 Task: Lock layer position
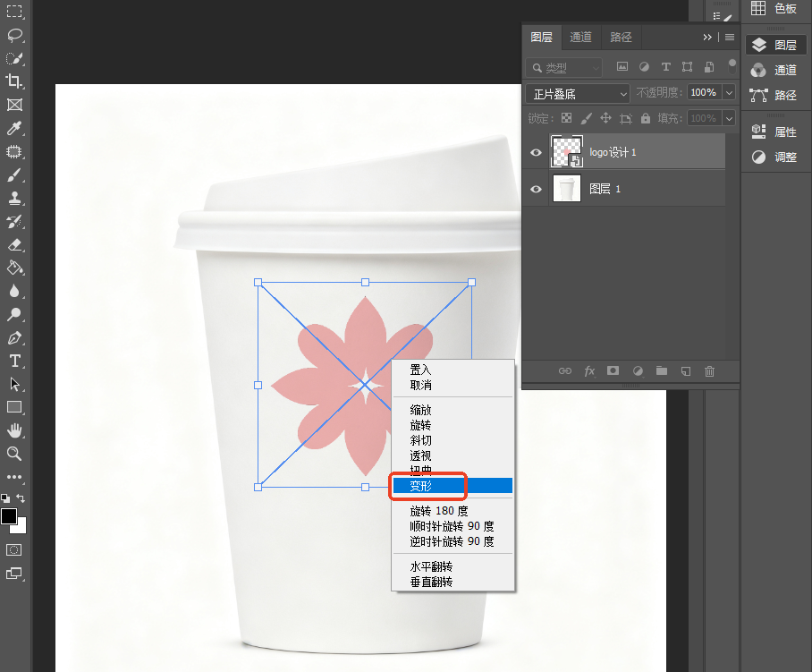(605, 118)
